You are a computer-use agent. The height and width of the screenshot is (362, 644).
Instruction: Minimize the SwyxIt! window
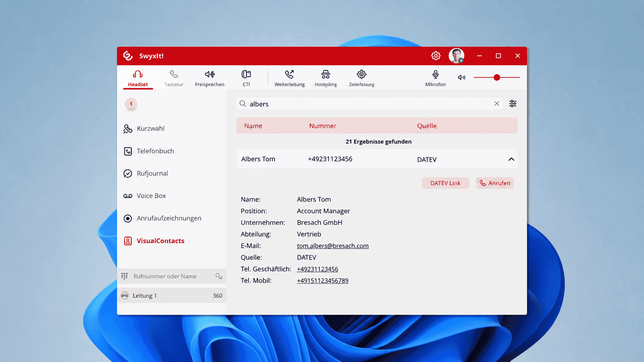(x=479, y=56)
